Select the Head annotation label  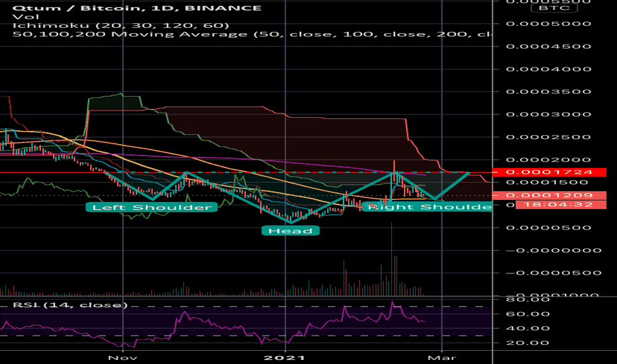[291, 231]
